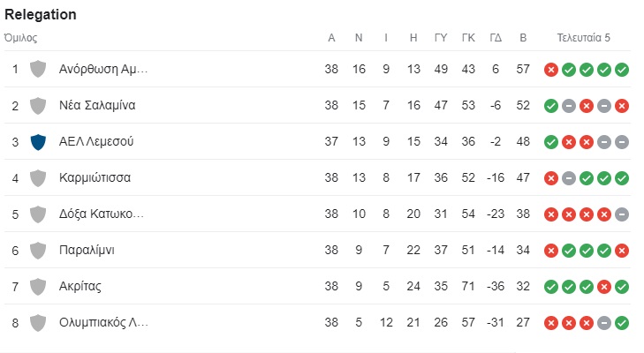The height and width of the screenshot is (353, 644).
Task: Click Δόξα's grey draw icon in last five
Action: pyautogui.click(x=622, y=214)
